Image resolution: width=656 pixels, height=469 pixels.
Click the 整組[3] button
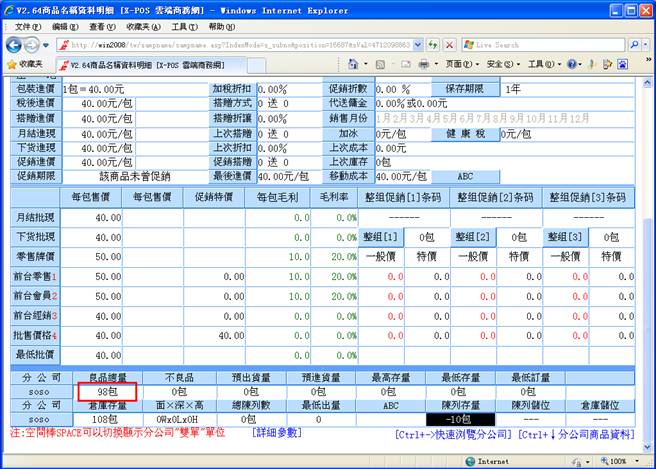point(565,236)
